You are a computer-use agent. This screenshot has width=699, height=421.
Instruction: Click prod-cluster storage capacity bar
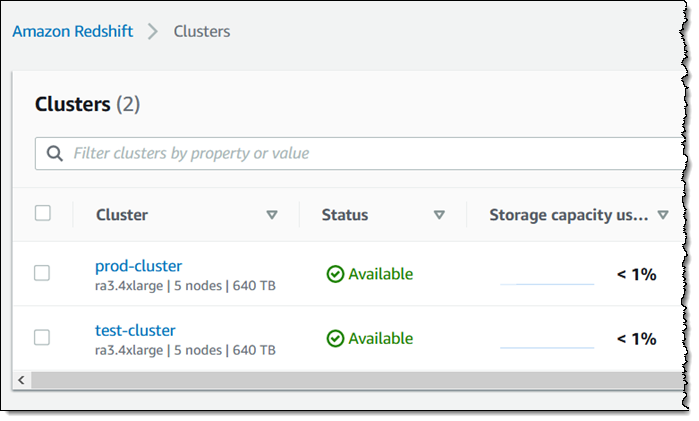tap(546, 283)
